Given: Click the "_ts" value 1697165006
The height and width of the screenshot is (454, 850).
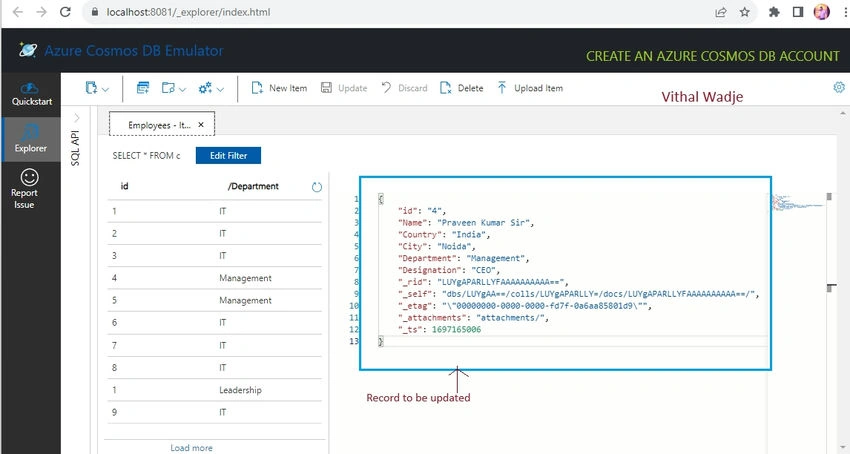Looking at the screenshot, I should coord(456,329).
